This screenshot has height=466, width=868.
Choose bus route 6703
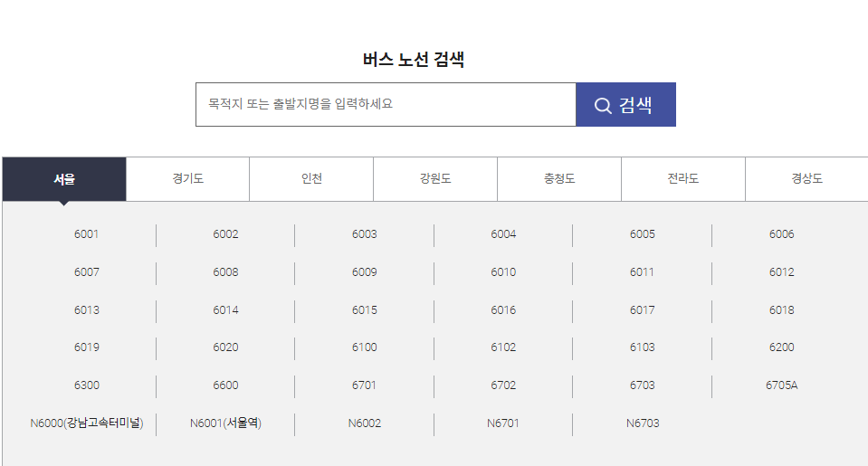(x=642, y=385)
